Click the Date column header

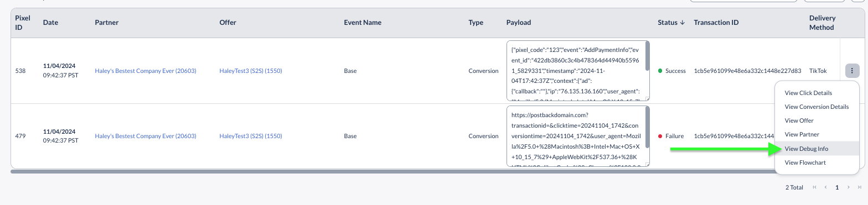(50, 23)
